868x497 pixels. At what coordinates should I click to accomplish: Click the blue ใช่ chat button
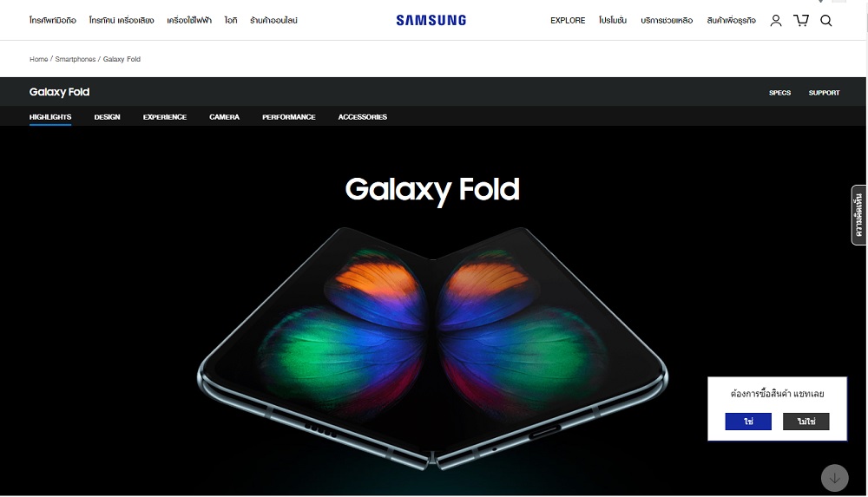coord(748,422)
